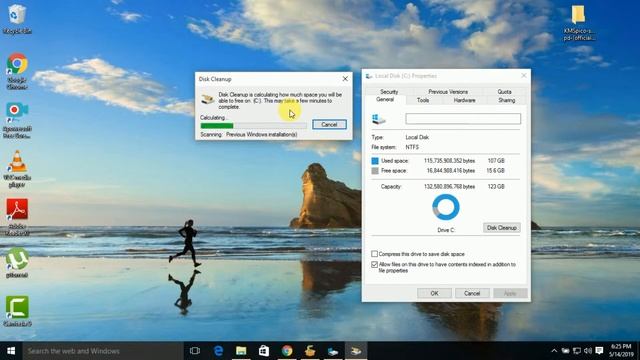
Task: Click the gray Free space color swatch
Action: [x=375, y=171]
